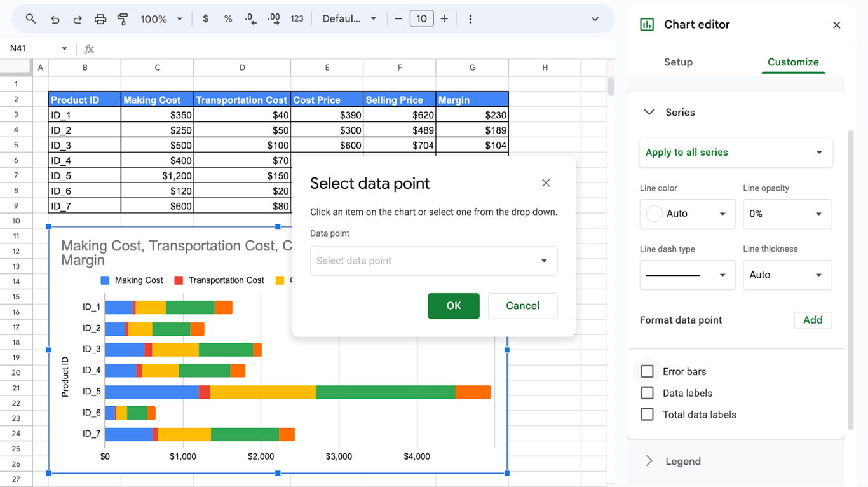Open the Line dash type dropdown
The image size is (868, 487).
[688, 275]
